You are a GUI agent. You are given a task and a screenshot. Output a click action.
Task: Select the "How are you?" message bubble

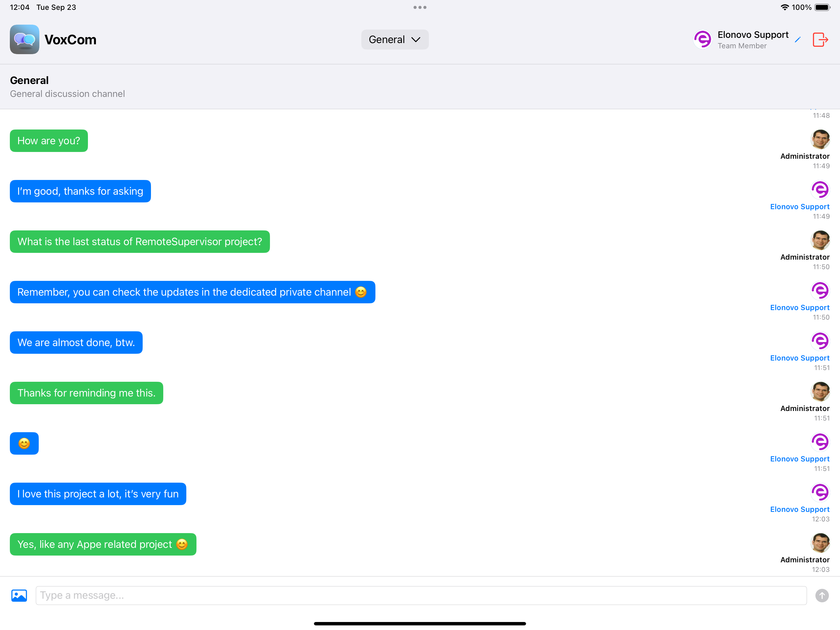pyautogui.click(x=49, y=141)
